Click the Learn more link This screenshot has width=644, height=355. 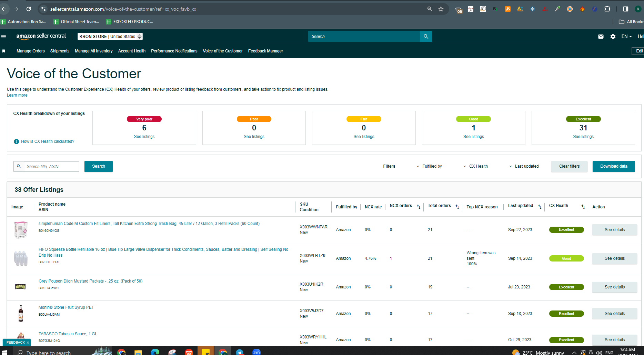[x=17, y=95]
